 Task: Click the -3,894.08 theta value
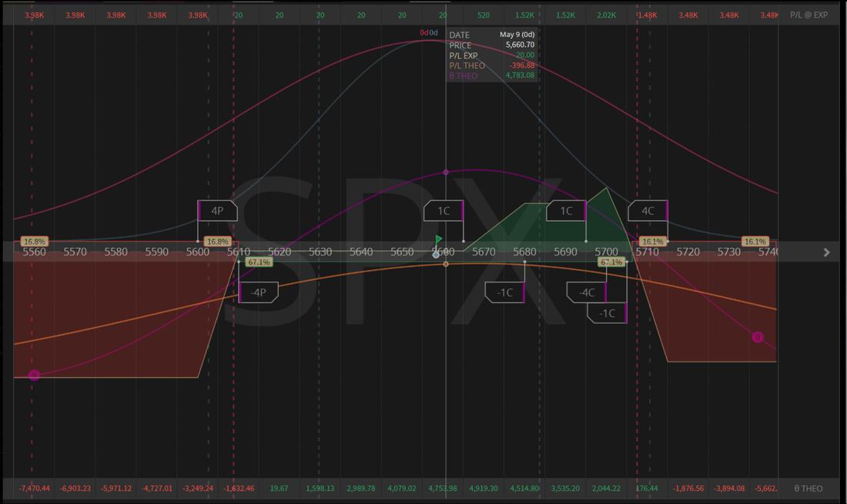[x=729, y=489]
